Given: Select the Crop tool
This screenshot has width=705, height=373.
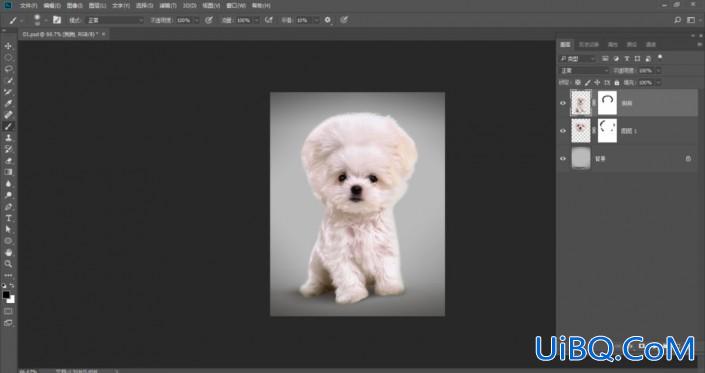Looking at the screenshot, I should click(x=8, y=92).
